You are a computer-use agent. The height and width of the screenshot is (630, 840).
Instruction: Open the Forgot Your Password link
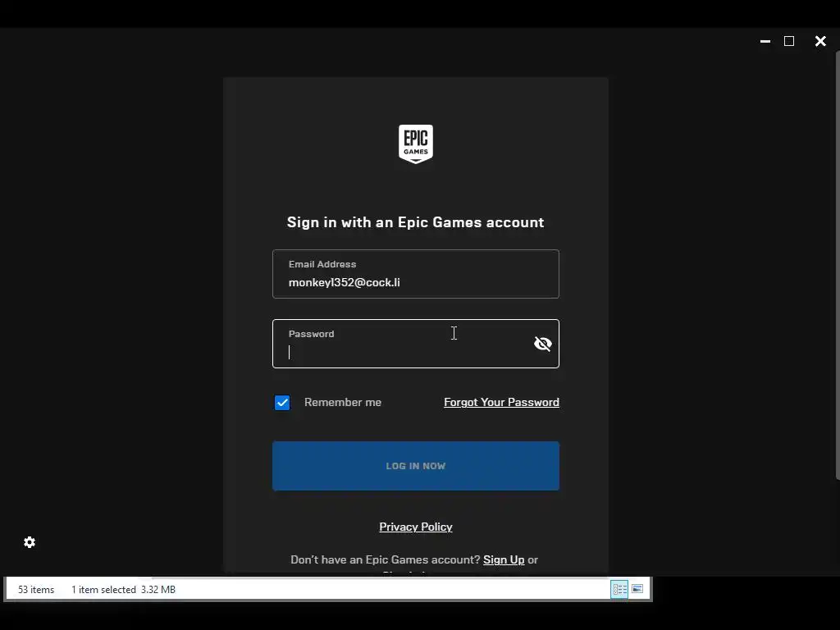pyautogui.click(x=501, y=402)
